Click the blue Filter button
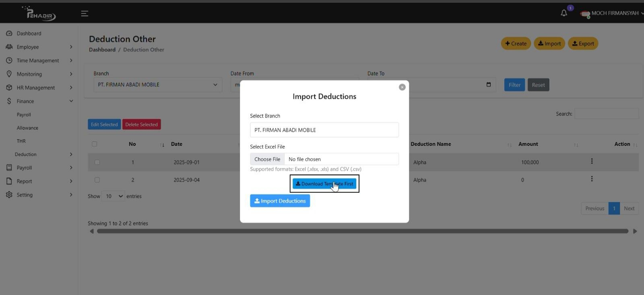644x295 pixels. pos(514,85)
